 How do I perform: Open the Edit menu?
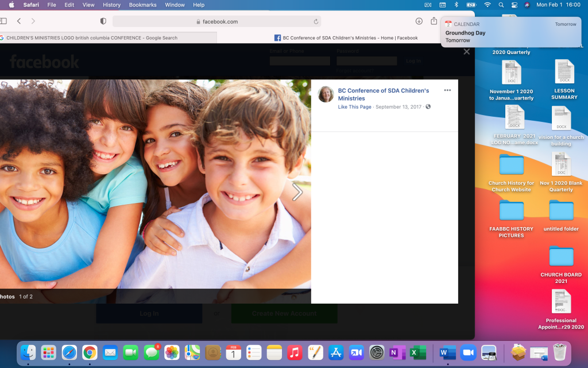[69, 5]
